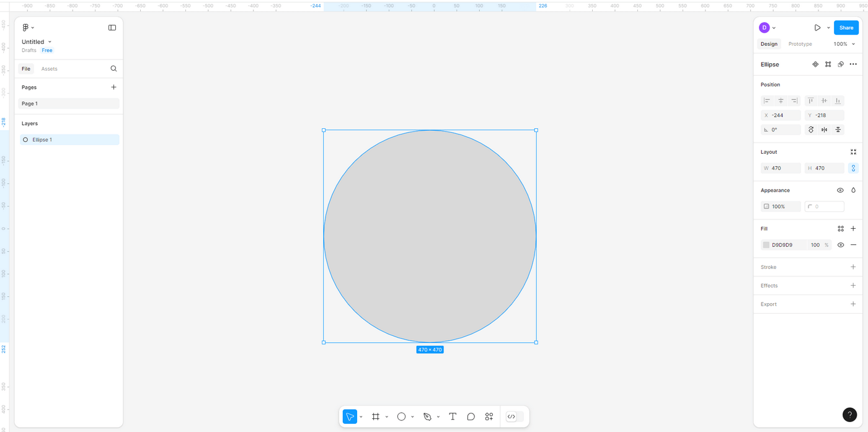Click the Flip horizontal icon
The height and width of the screenshot is (432, 868).
pos(824,130)
